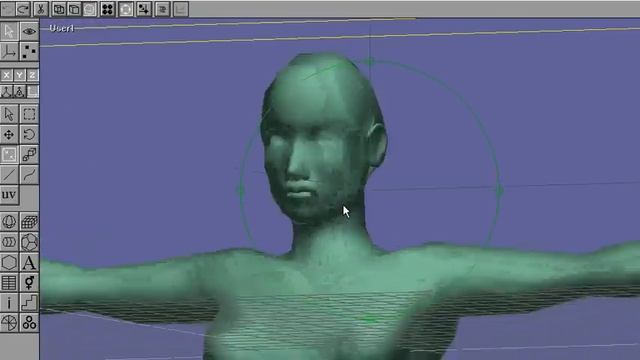Click the ring-shaped icon in top toolbar
The height and width of the screenshot is (360, 640).
126,9
